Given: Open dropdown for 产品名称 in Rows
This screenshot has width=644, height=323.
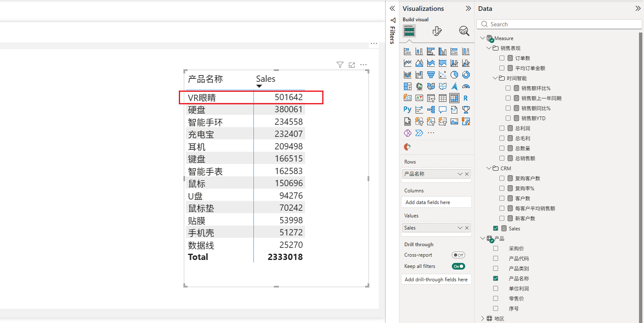Looking at the screenshot, I should [460, 174].
